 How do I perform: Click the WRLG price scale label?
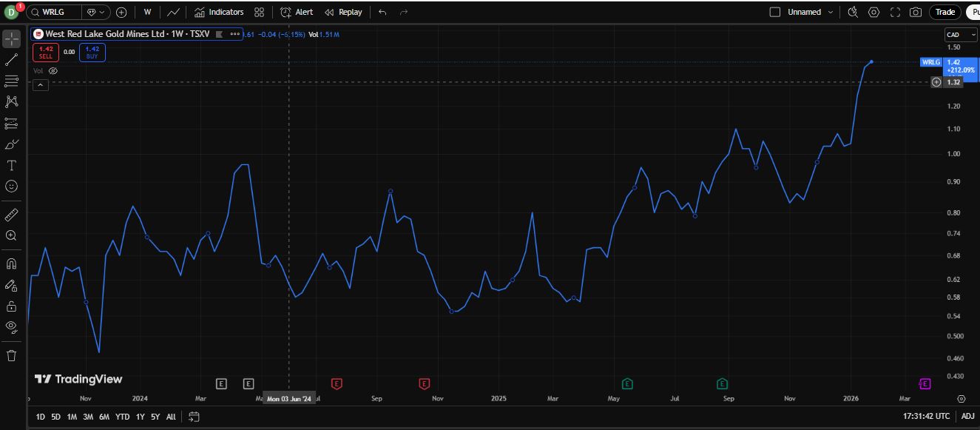(x=931, y=62)
